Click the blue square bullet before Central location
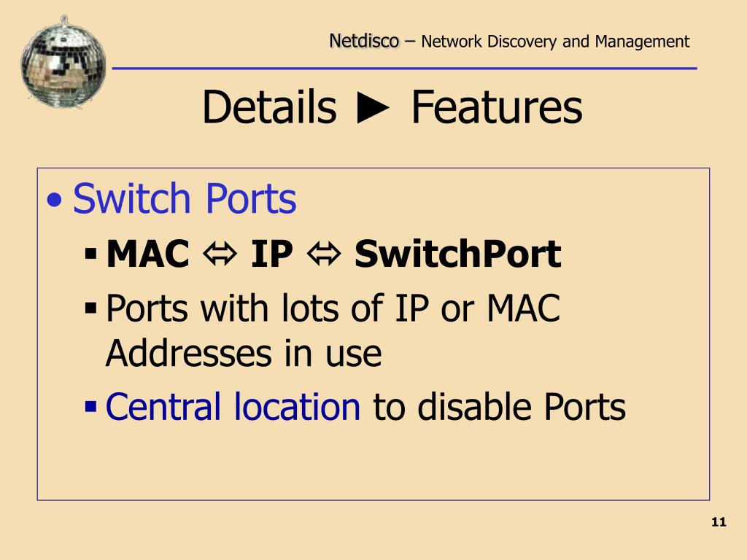This screenshot has height=560, width=747. [x=90, y=407]
